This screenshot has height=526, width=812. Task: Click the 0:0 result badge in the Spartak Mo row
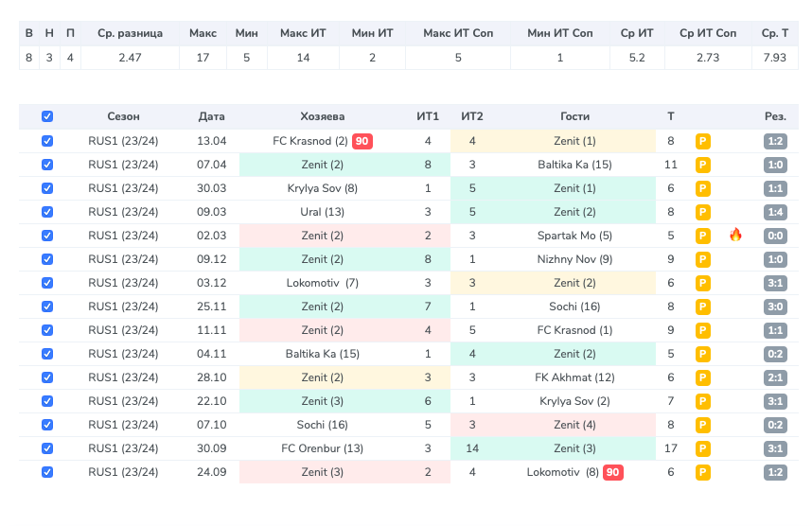click(x=775, y=237)
